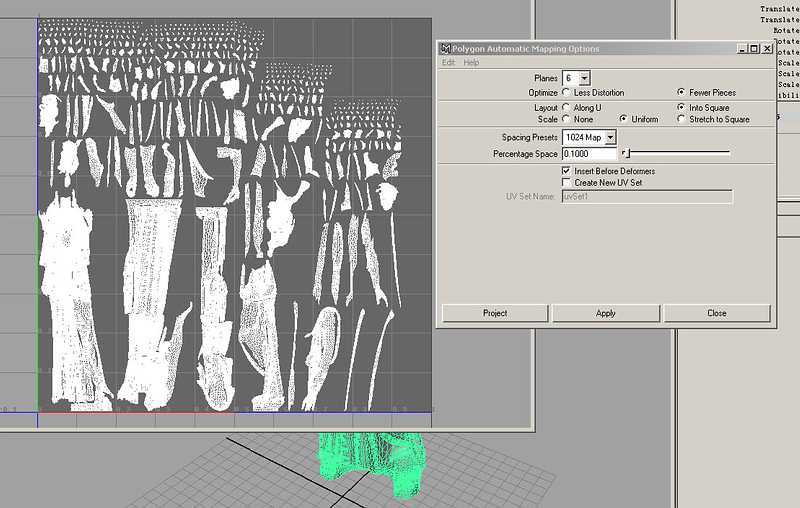Enable Create New UV Set checkbox
The width and height of the screenshot is (800, 508).
[566, 182]
